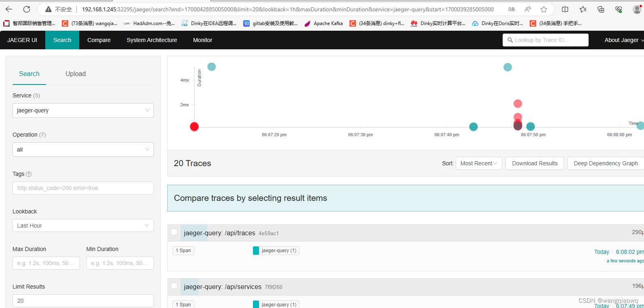Focus the Limit Results field showing 20
The height and width of the screenshot is (308, 644).
(x=83, y=301)
